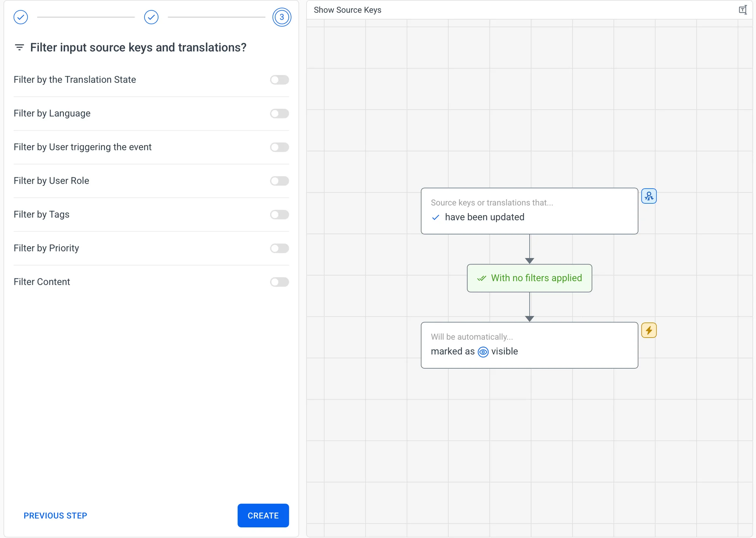Click the step 3 circle indicator
This screenshot has width=756, height=538.
282,17
